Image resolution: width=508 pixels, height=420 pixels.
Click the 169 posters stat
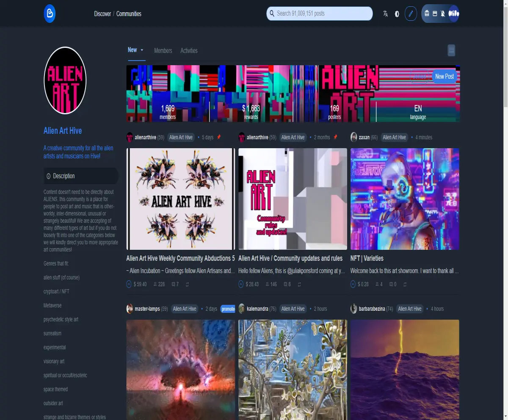tap(334, 112)
